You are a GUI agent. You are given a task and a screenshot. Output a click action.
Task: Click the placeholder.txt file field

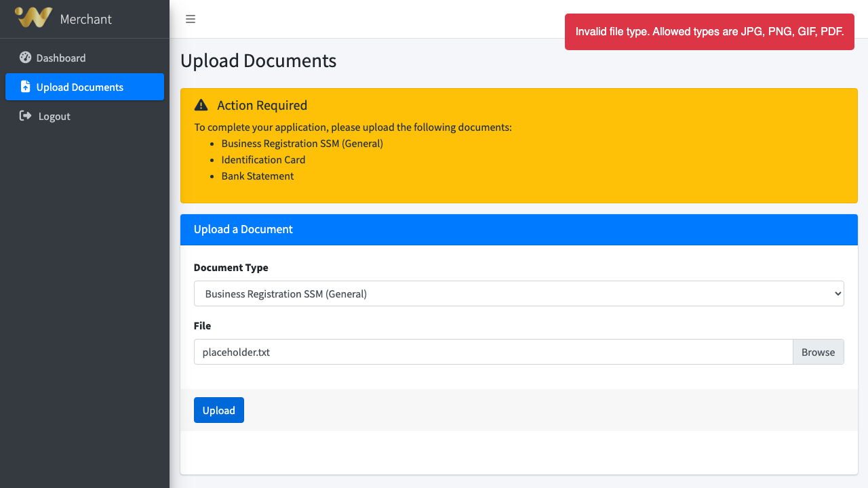pyautogui.click(x=493, y=352)
